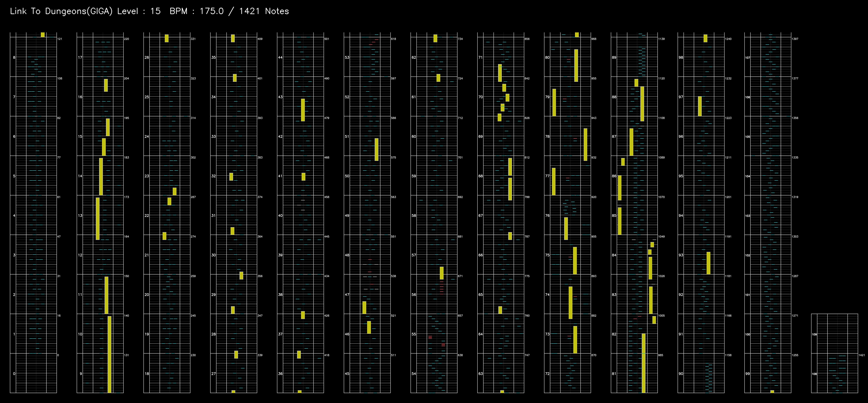Screen dimensions: 868x403
Task: Click the cumulative note count 501
Action: click(x=326, y=39)
